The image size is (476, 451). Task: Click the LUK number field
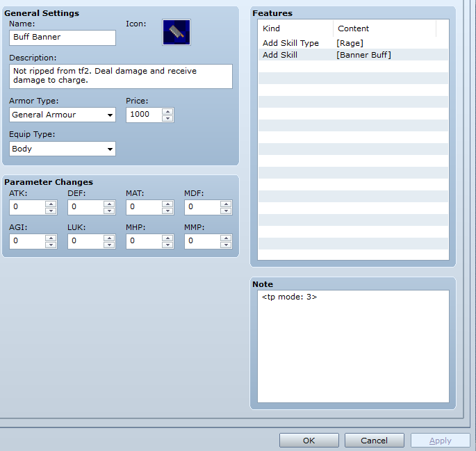point(85,241)
